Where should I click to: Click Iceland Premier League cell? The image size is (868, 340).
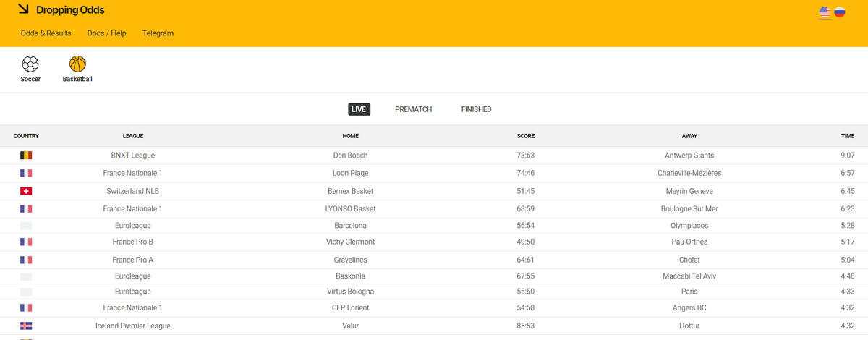[x=133, y=326]
